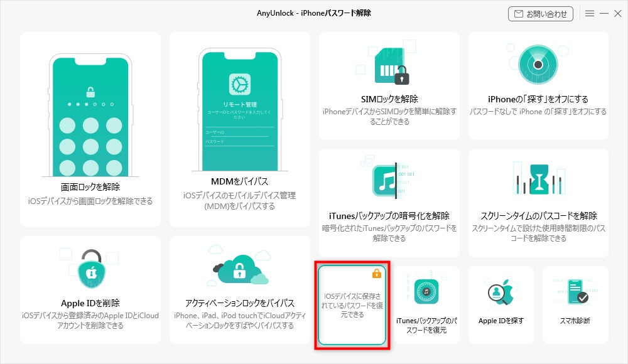Click the Find My radar icon
Image resolution: width=628 pixels, height=364 pixels.
pyautogui.click(x=538, y=65)
